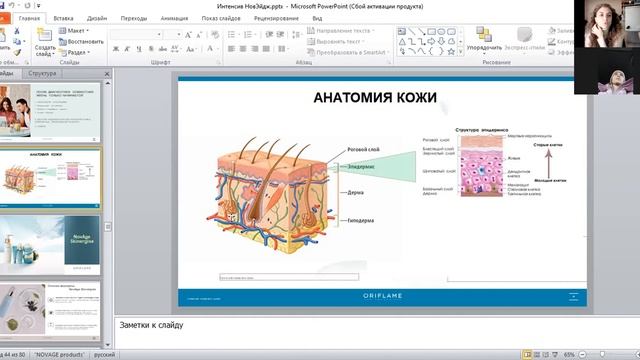Click the numbered list icon

pyautogui.click(x=248, y=35)
